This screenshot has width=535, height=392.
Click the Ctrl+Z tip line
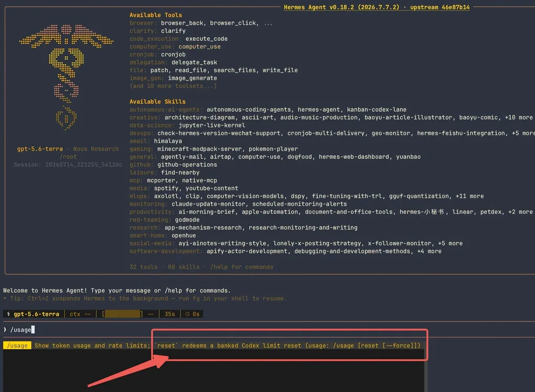click(x=145, y=298)
